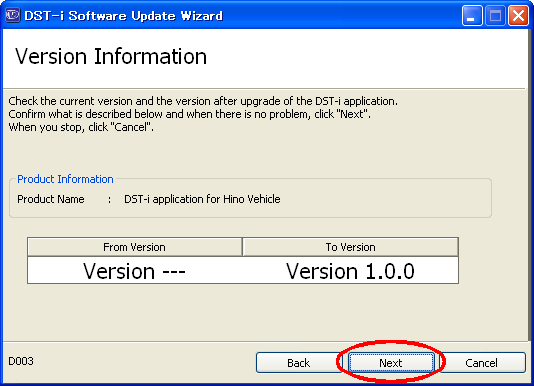Click the Next button
The height and width of the screenshot is (386, 534).
pyautogui.click(x=391, y=362)
